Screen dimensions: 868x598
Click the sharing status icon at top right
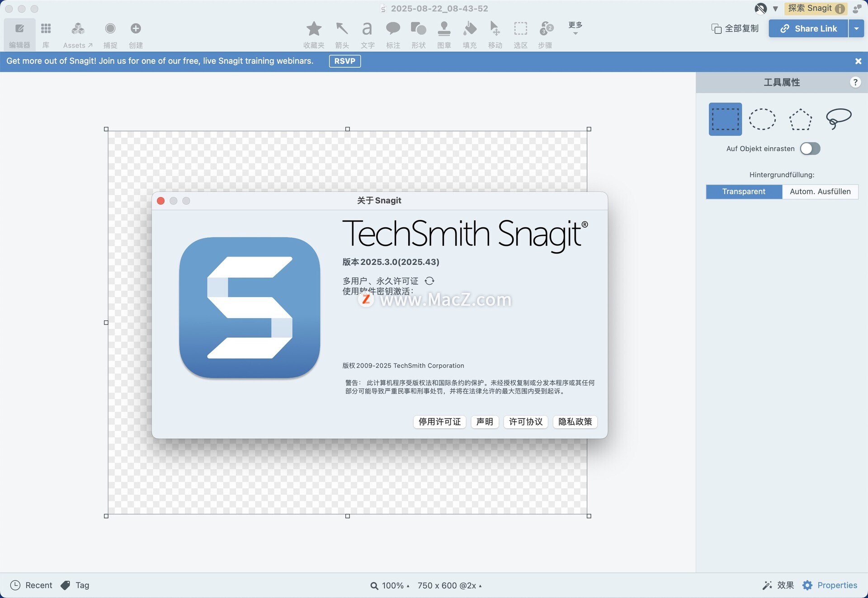pyautogui.click(x=857, y=8)
